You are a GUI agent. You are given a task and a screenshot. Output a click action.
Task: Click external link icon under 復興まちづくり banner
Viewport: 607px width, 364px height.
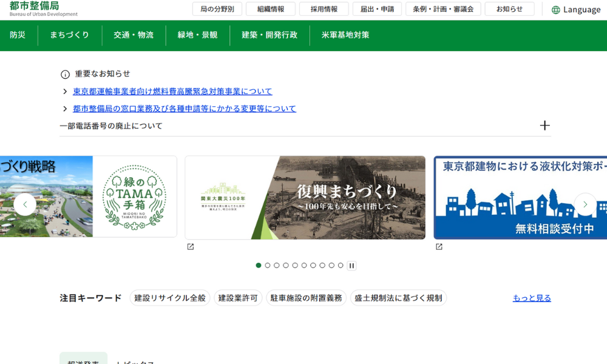(x=191, y=247)
